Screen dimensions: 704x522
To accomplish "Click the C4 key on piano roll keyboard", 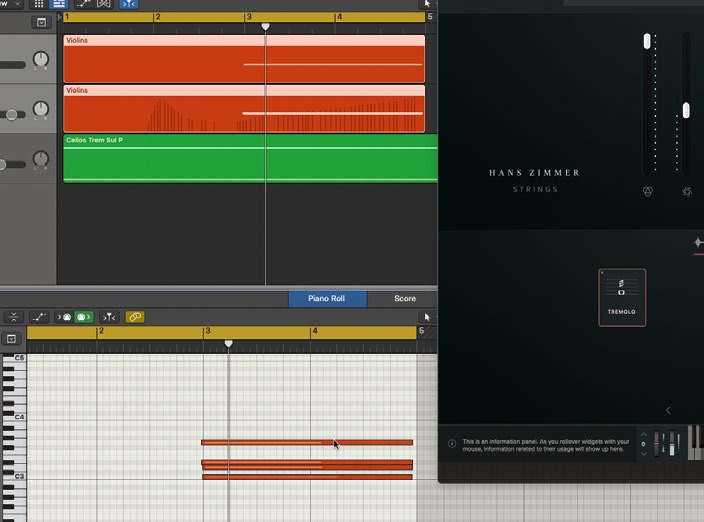I will (13, 417).
